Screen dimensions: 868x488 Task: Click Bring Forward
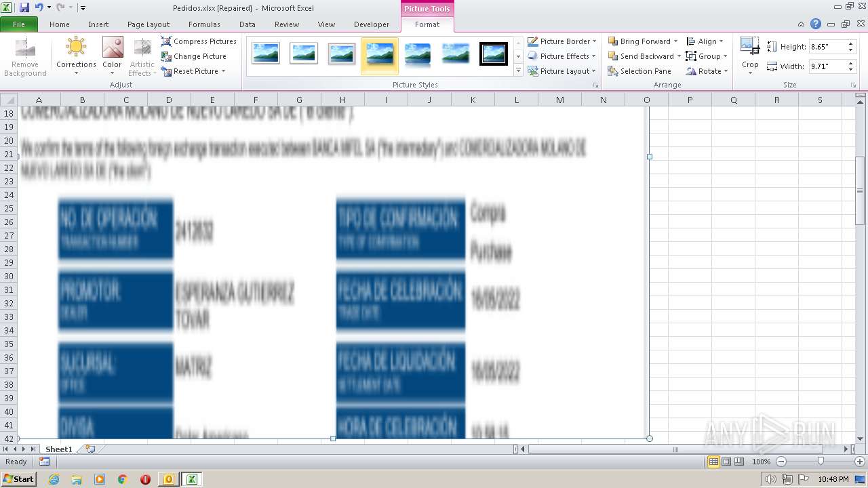(639, 41)
